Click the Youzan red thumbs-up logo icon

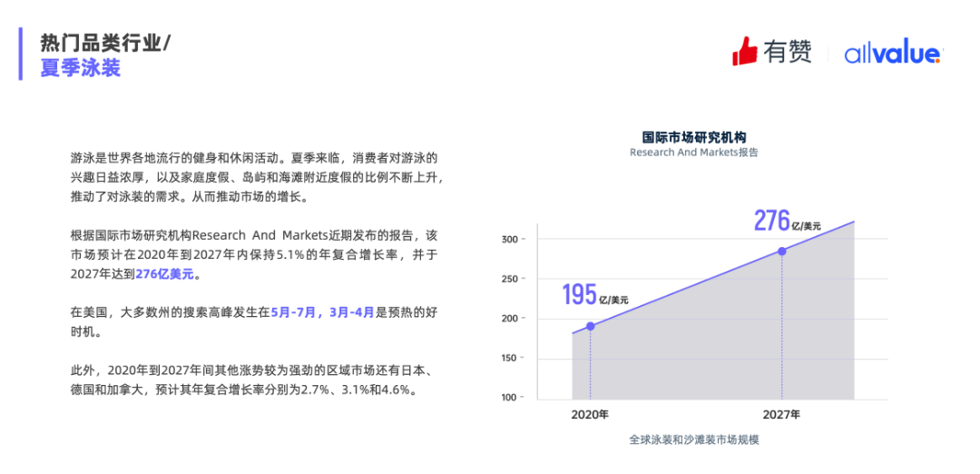[x=744, y=51]
